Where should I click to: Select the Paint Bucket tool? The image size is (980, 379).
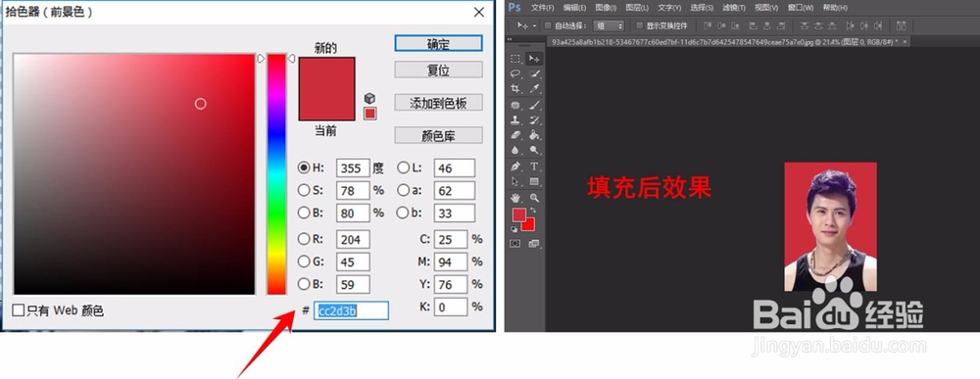534,135
